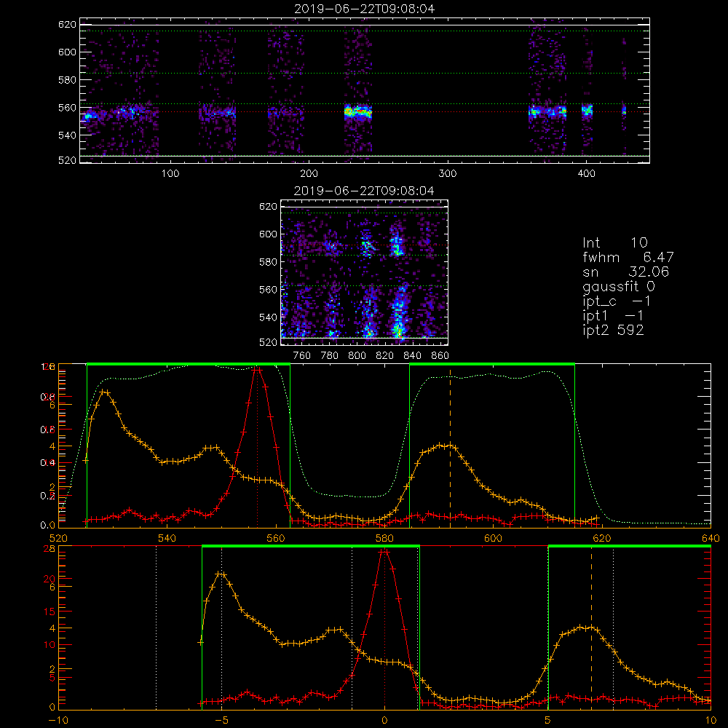Click x-axis label 0 on bottom plot

pos(384,720)
